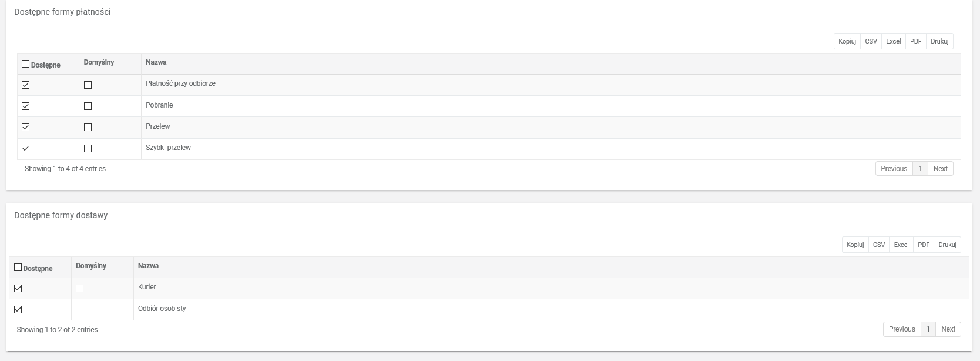Image resolution: width=980 pixels, height=361 pixels.
Task: Uncheck availability for Przelew payment
Action: click(25, 128)
